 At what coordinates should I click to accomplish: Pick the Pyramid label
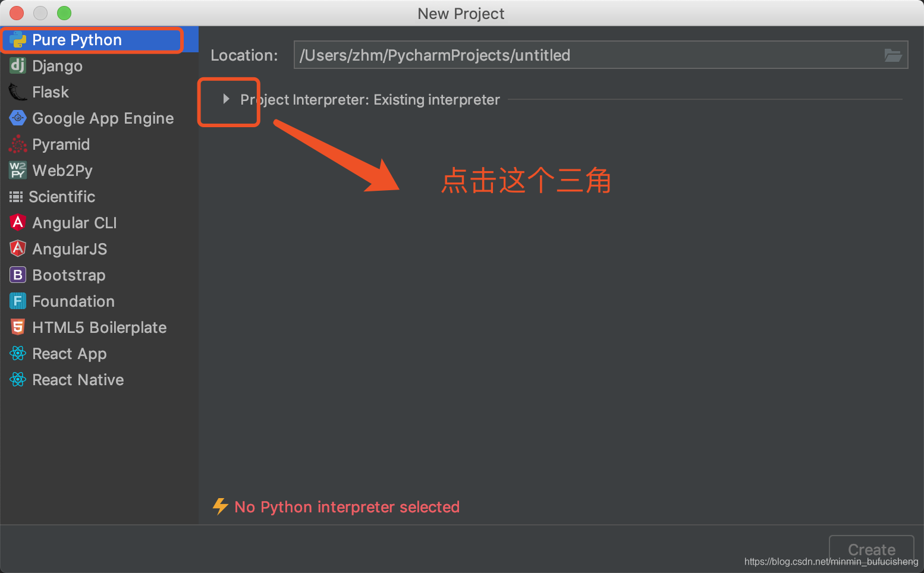click(x=61, y=144)
